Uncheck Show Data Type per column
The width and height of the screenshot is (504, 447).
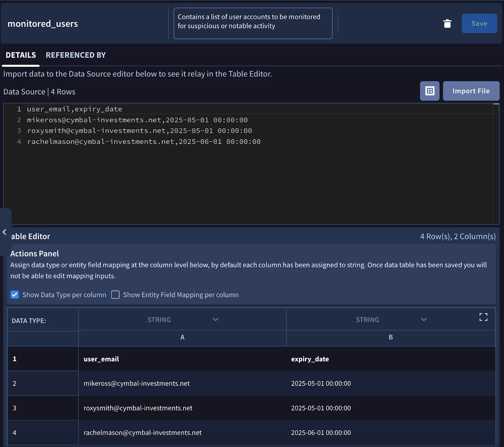pos(14,295)
